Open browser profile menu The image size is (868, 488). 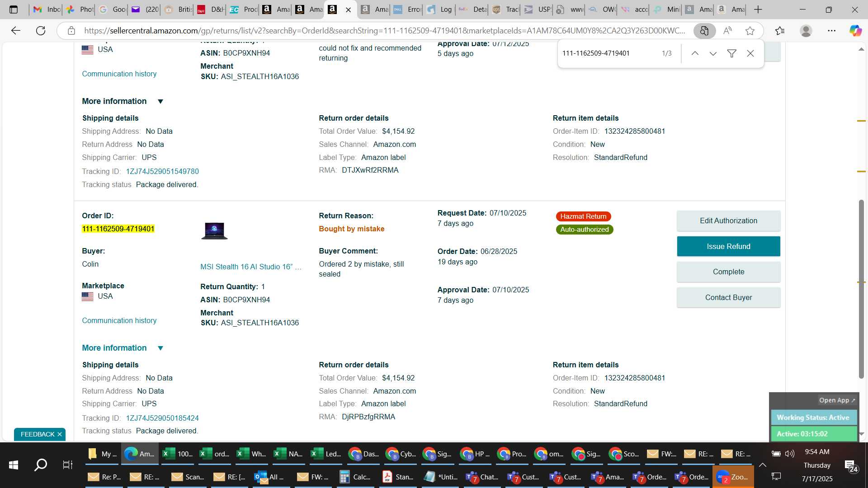coord(806,31)
